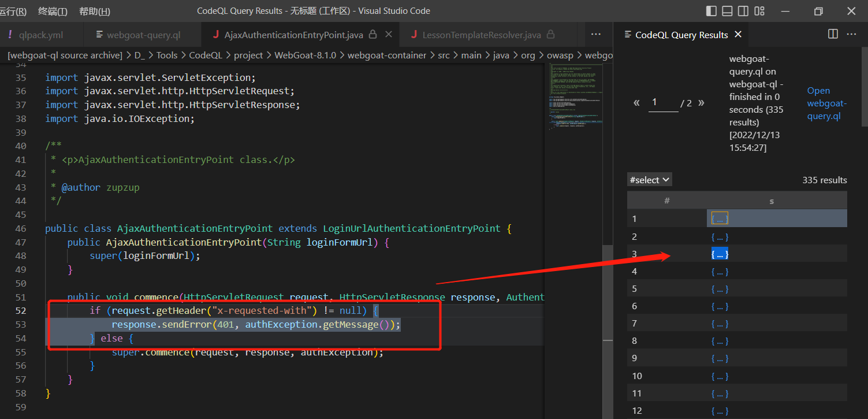This screenshot has width=868, height=419.
Task: Click the lock icon on LessonTemplateResolver.java tab
Action: pyautogui.click(x=550, y=35)
